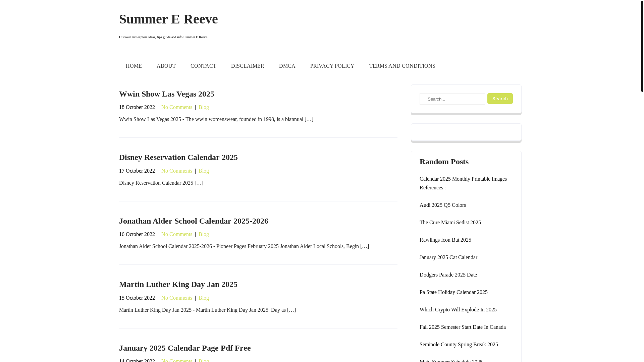Open random post Audi 2025 Q5 Colors
This screenshot has height=362, width=644.
443,205
